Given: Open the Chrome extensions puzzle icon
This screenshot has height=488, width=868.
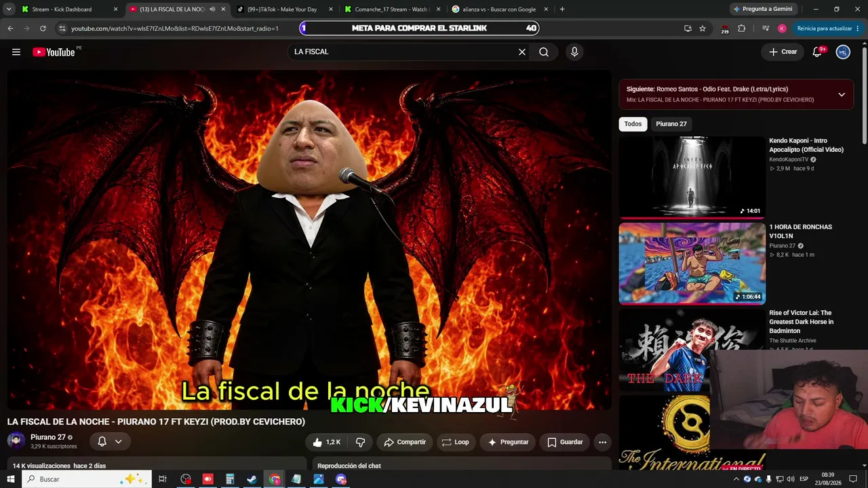Looking at the screenshot, I should click(x=741, y=28).
